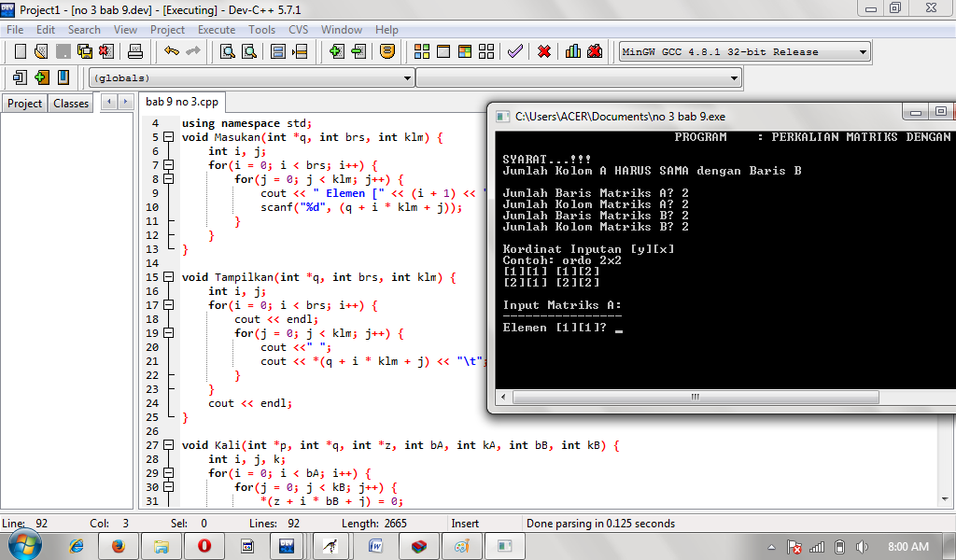Open the Tools menu
The width and height of the screenshot is (956, 560).
[x=261, y=30]
